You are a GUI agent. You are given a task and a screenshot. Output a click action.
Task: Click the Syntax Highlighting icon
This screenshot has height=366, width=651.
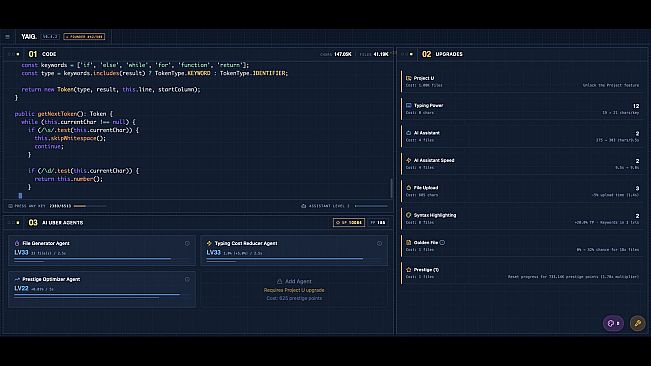pyautogui.click(x=409, y=215)
